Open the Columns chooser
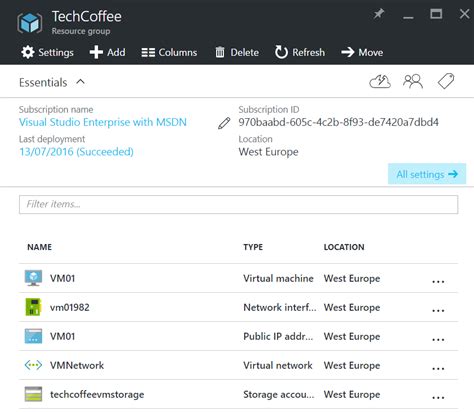 point(169,52)
